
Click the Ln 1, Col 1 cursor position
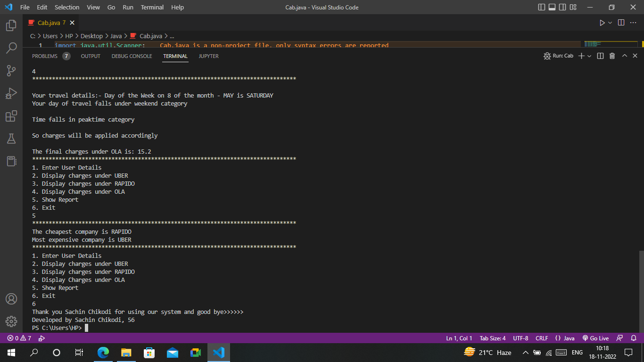coord(459,338)
